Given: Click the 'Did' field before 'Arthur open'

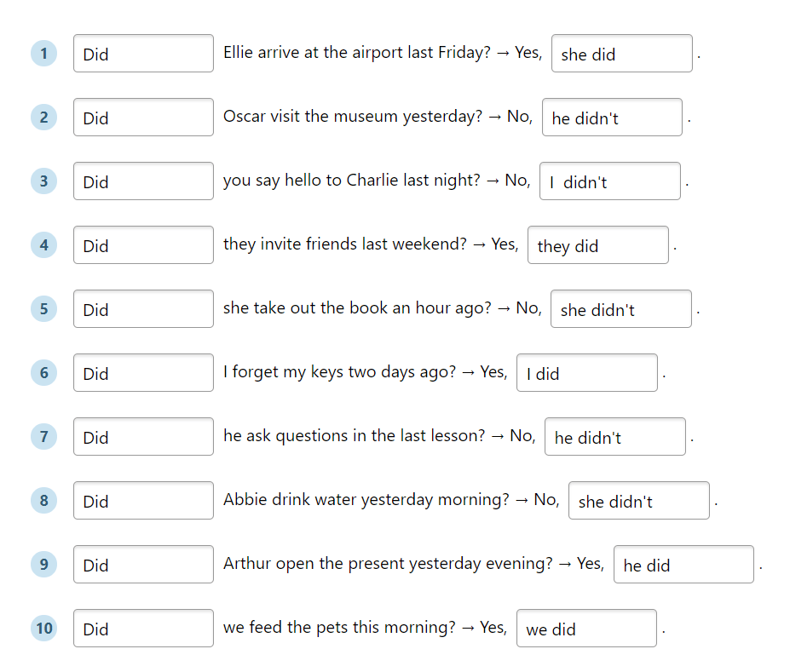Looking at the screenshot, I should point(143,565).
